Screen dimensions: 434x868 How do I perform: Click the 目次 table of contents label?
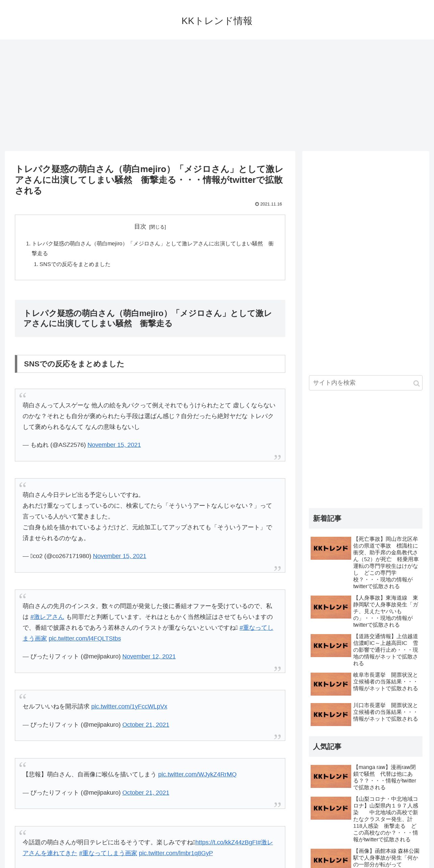[x=140, y=226]
